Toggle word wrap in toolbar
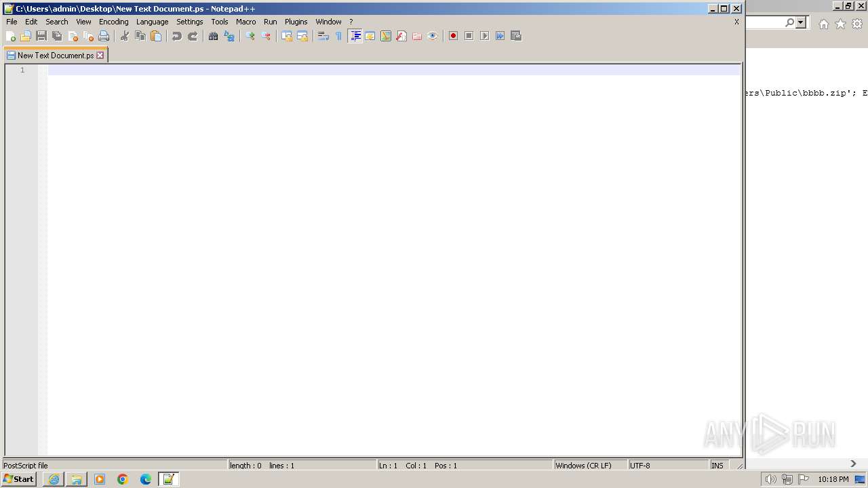The width and height of the screenshot is (868, 488). [x=323, y=36]
